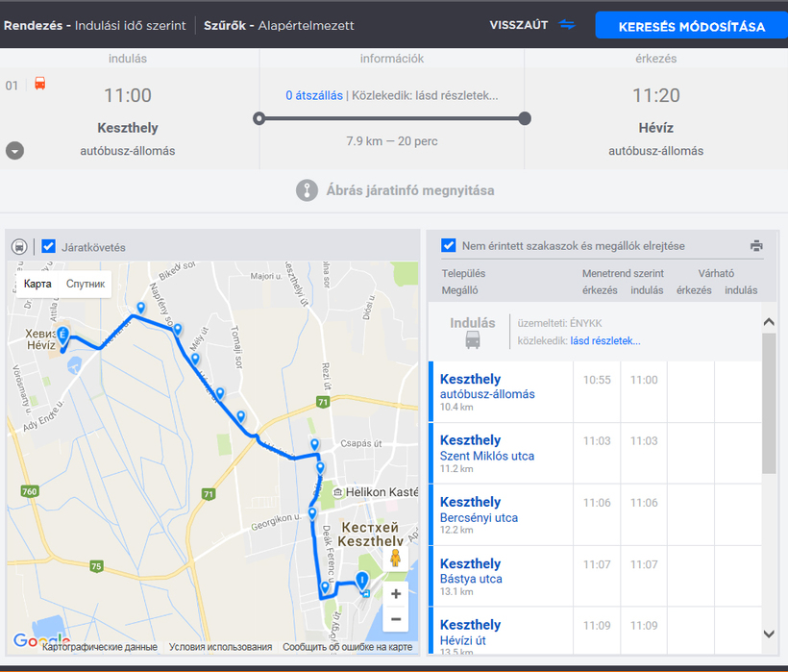
Task: Click the swap arrows icon next to VISSZAÚT
Action: [568, 25]
